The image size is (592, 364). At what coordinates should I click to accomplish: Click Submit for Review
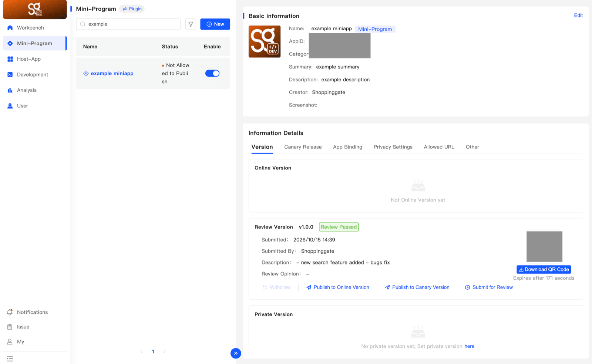[489, 287]
